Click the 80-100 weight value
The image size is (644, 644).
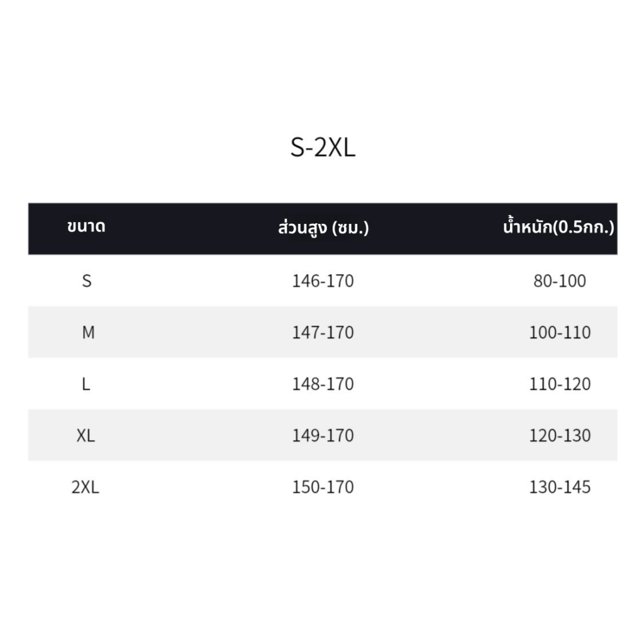[x=560, y=281]
